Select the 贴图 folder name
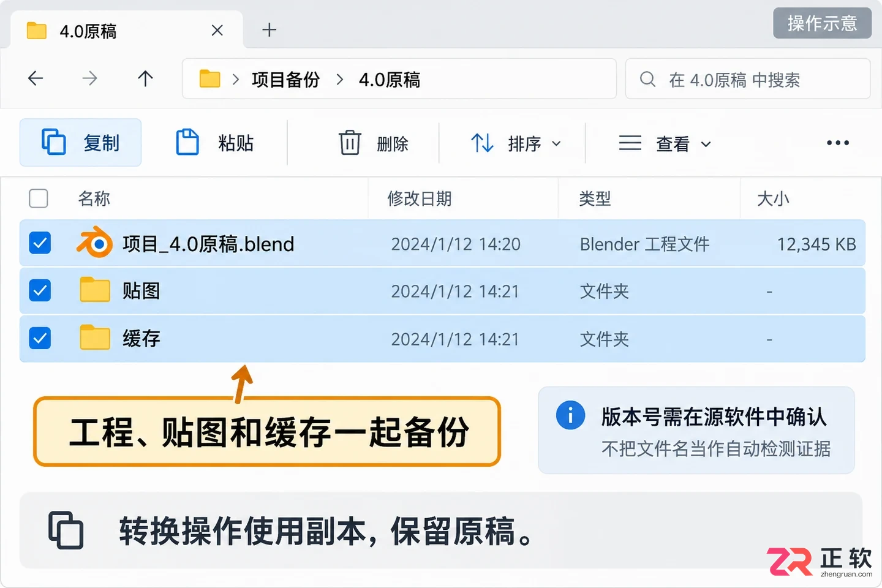The height and width of the screenshot is (588, 882). tap(141, 291)
